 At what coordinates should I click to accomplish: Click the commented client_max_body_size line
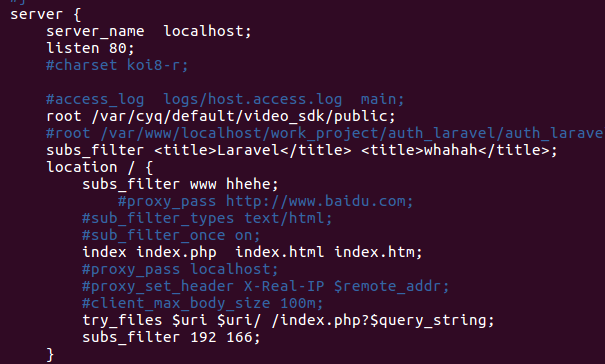(x=203, y=303)
